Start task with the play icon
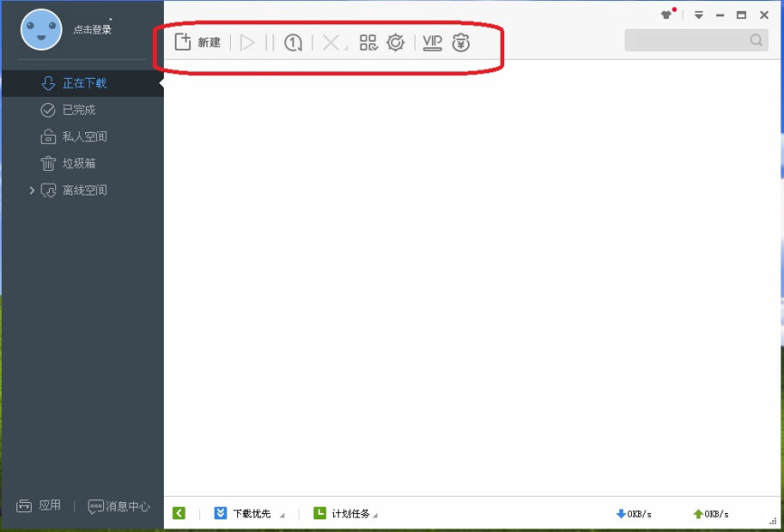This screenshot has width=784, height=532. coord(247,43)
